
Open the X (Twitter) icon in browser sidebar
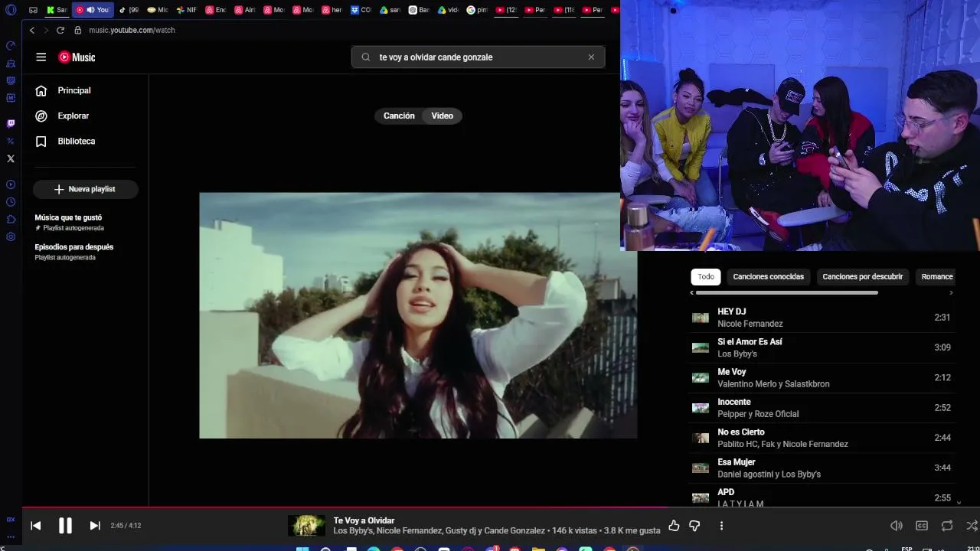coord(11,158)
